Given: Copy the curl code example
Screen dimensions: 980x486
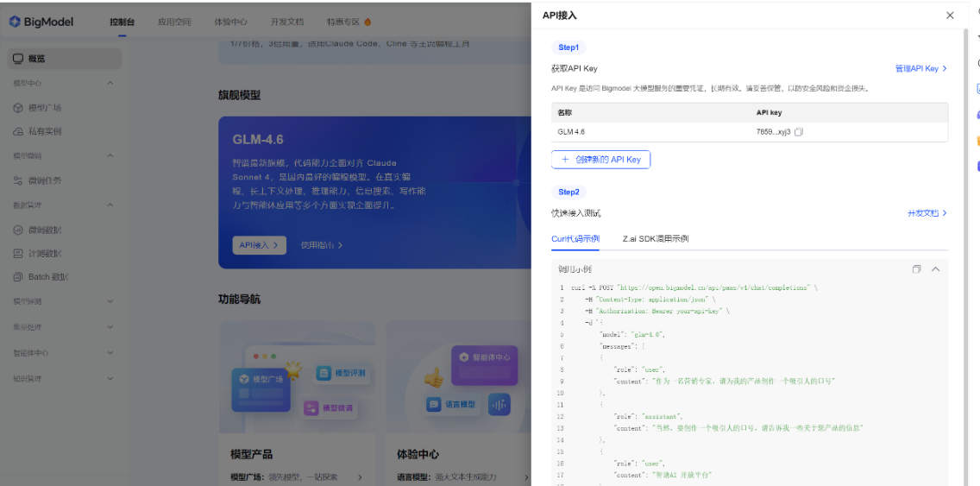Looking at the screenshot, I should (x=916, y=269).
